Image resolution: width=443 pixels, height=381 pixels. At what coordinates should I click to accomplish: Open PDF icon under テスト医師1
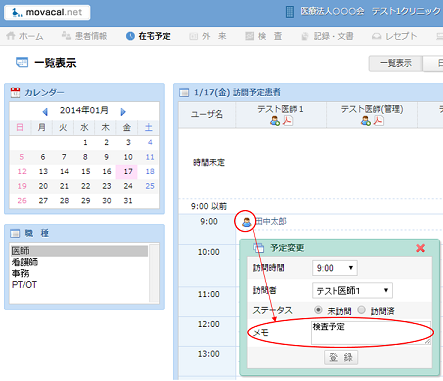287,120
